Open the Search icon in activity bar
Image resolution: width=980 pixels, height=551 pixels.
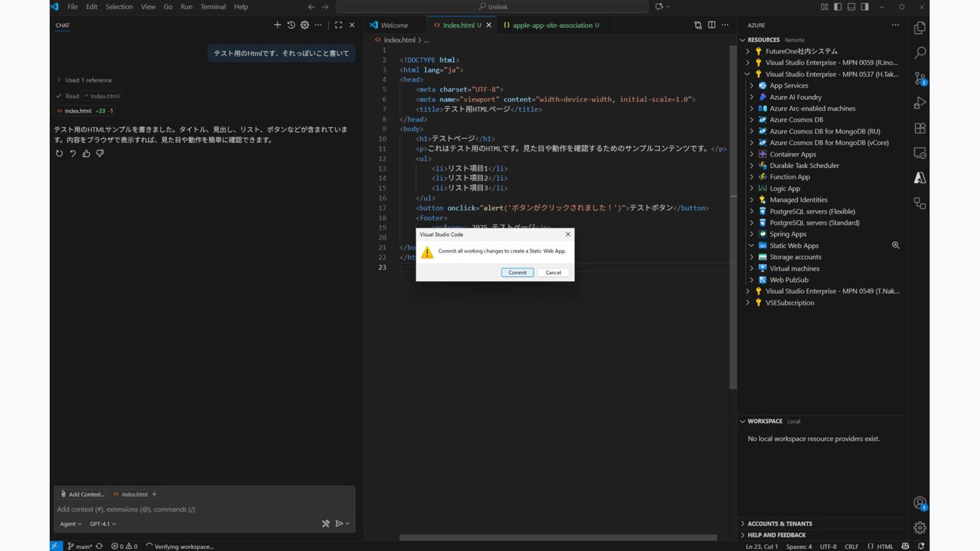[x=919, y=53]
